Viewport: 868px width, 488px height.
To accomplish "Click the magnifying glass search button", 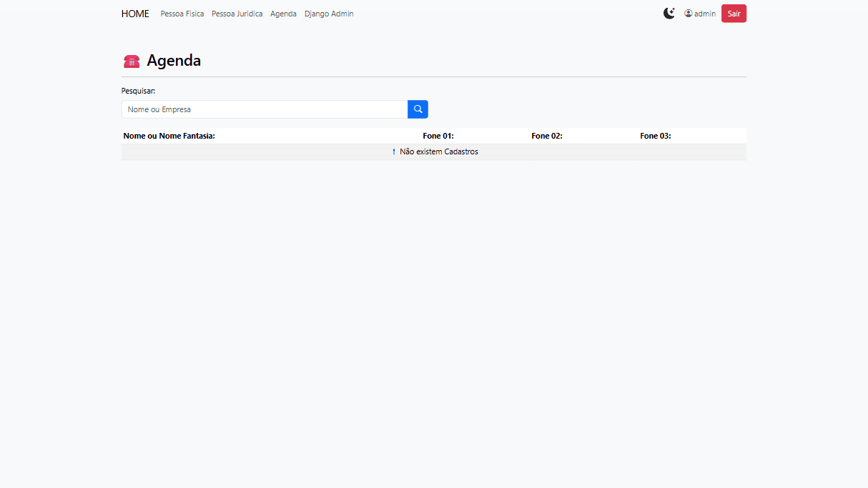I will pyautogui.click(x=418, y=109).
